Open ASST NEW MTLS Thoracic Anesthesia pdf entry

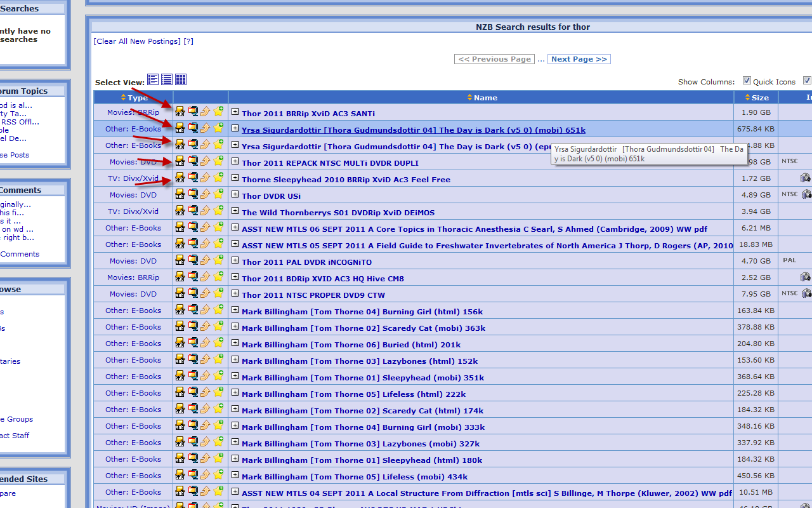click(475, 229)
